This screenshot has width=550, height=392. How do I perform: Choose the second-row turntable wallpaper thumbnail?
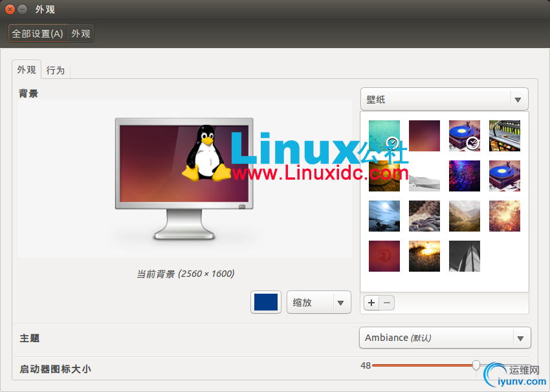click(505, 176)
